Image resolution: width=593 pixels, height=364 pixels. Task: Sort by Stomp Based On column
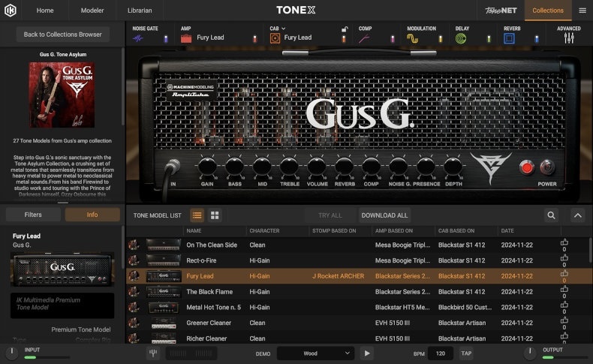point(334,230)
